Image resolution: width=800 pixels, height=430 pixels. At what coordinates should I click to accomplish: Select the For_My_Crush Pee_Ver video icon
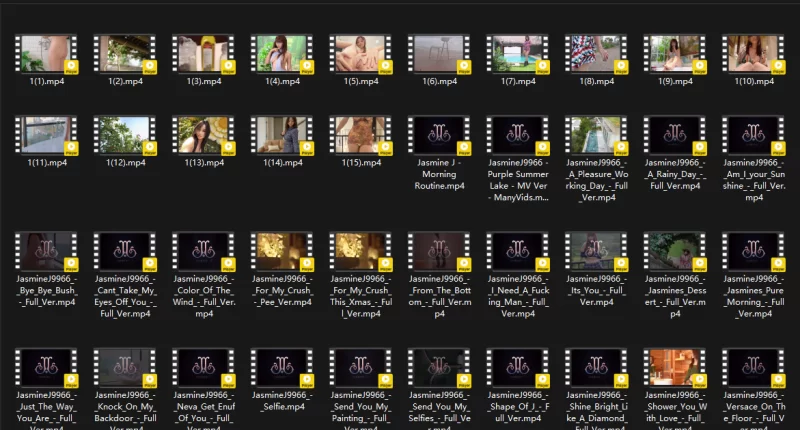coord(282,251)
